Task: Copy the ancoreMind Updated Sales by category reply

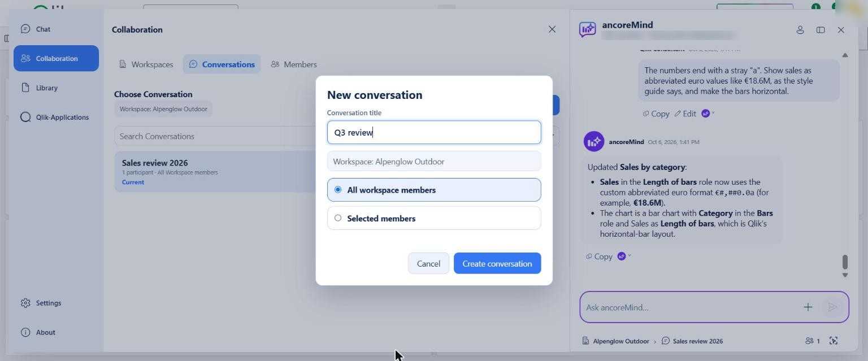Action: coord(599,256)
